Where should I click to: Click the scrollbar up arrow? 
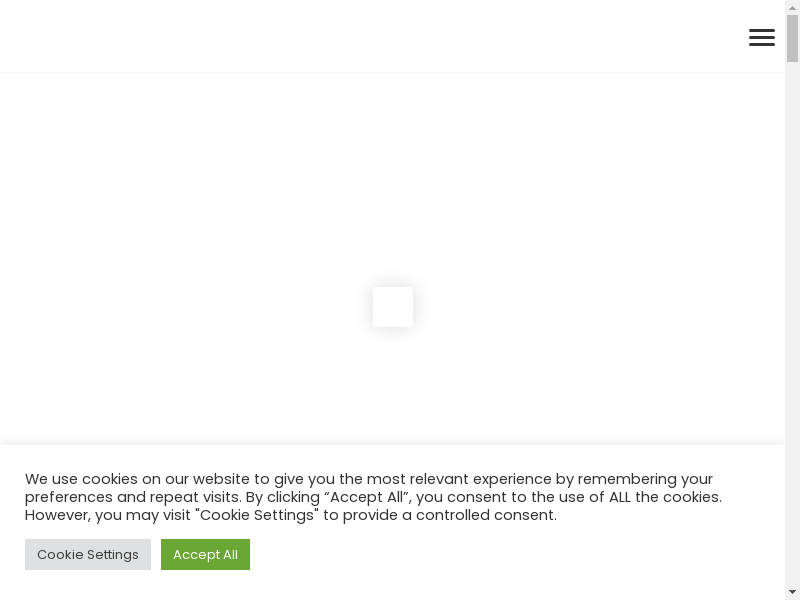(x=792, y=7)
